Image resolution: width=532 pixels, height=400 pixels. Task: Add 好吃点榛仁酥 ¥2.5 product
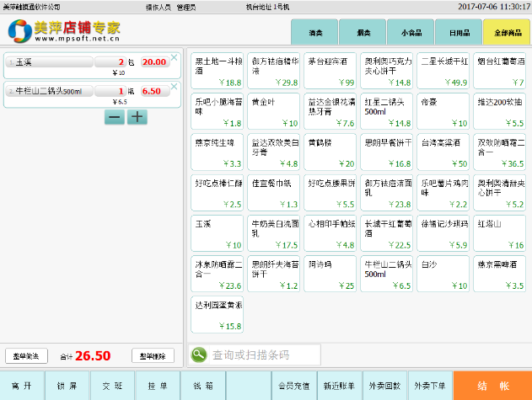218,193
